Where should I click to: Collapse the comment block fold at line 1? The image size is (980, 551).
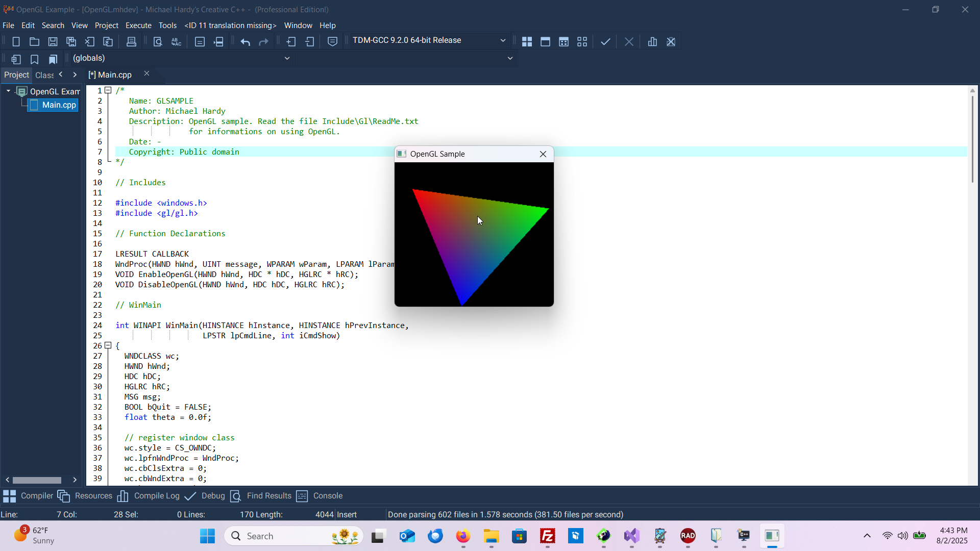click(x=108, y=90)
